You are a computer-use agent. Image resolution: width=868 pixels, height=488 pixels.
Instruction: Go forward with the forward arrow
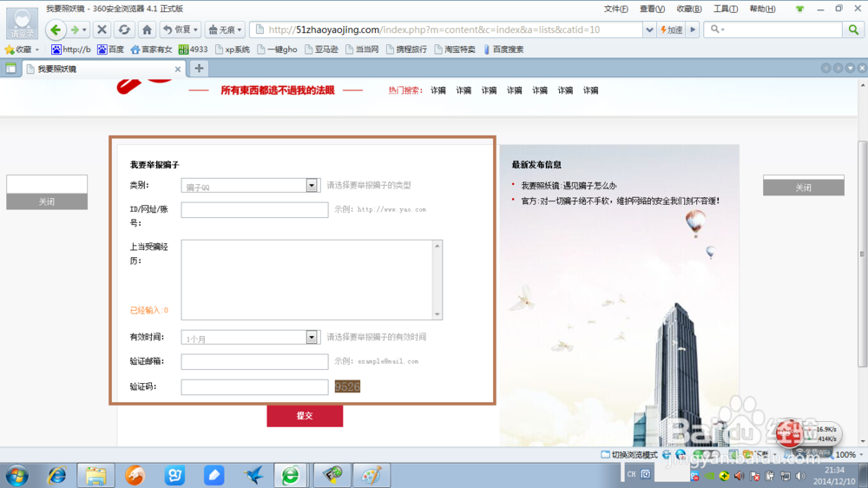[x=74, y=30]
